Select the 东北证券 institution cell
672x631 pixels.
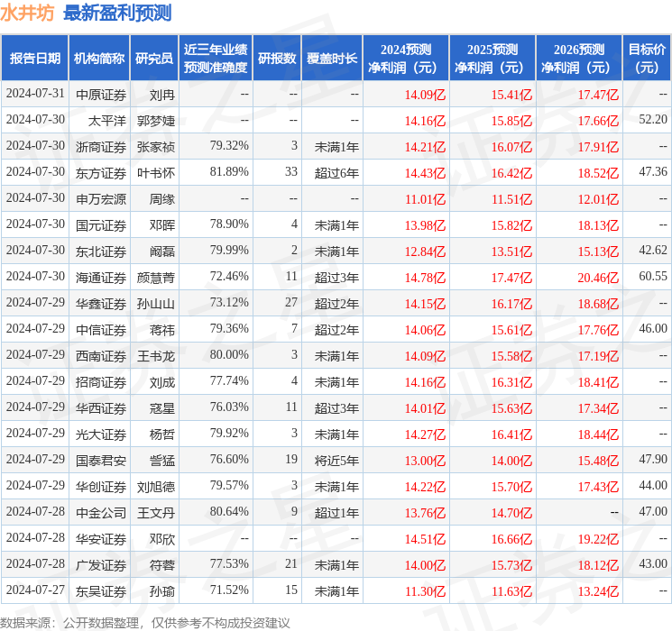pos(101,251)
